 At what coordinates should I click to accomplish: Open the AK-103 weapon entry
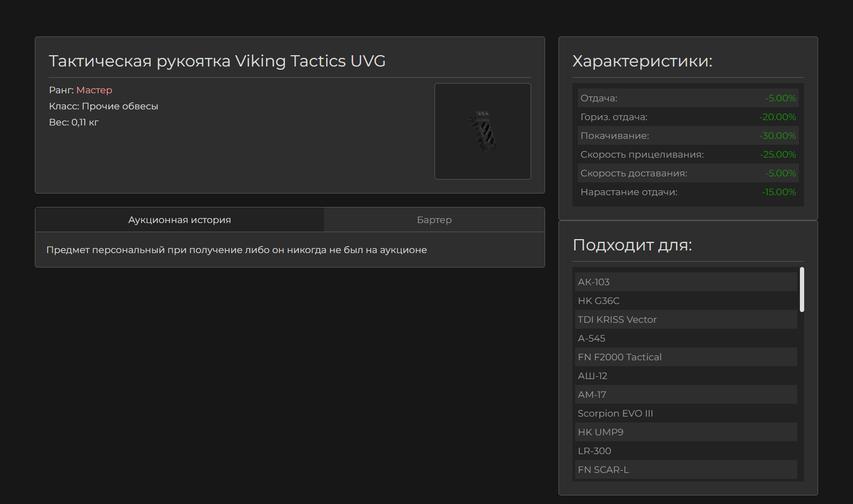coord(686,282)
